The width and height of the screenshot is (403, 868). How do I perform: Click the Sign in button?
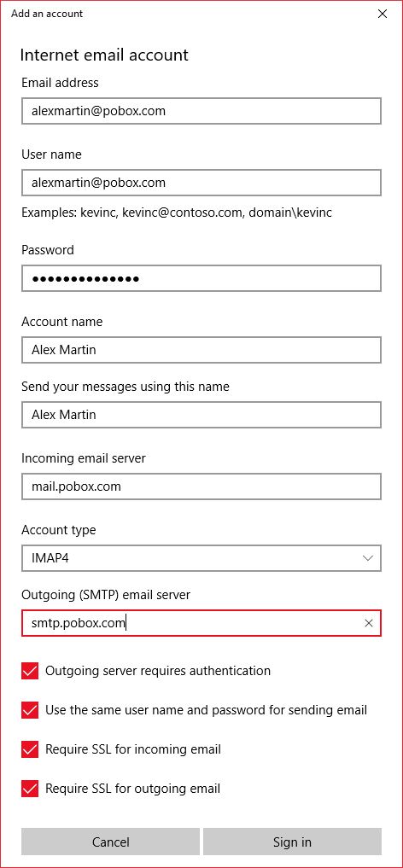click(x=292, y=842)
